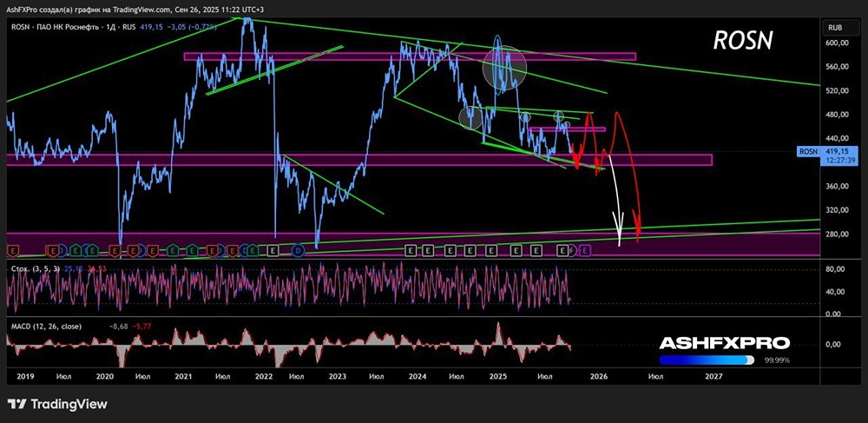
Task: Click the 520,00 price axis label
Action: 835,91
